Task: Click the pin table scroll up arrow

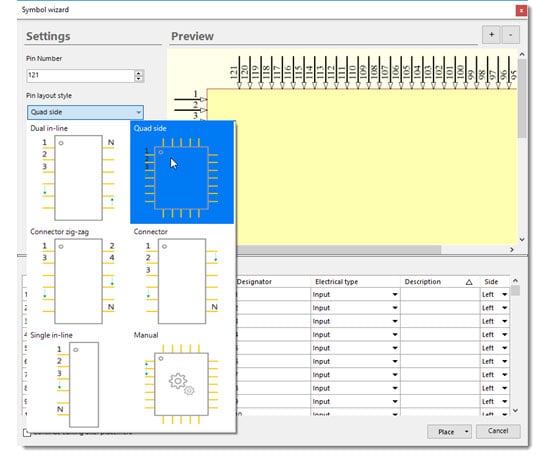Action: point(515,280)
